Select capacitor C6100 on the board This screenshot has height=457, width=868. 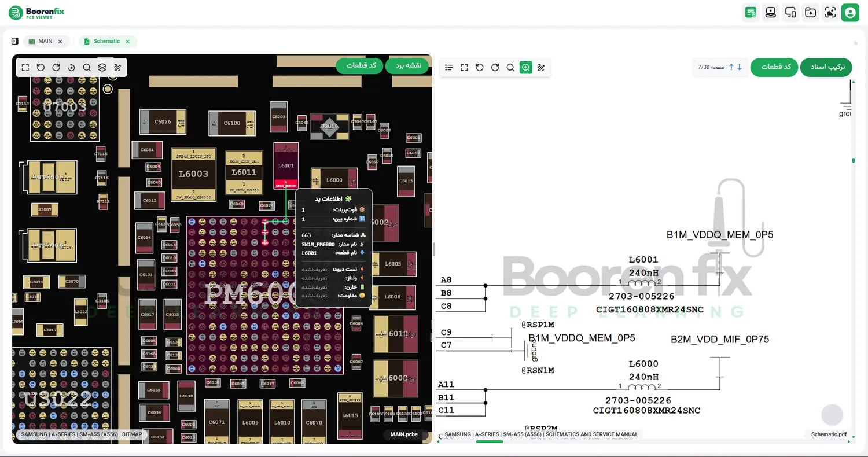(x=231, y=123)
